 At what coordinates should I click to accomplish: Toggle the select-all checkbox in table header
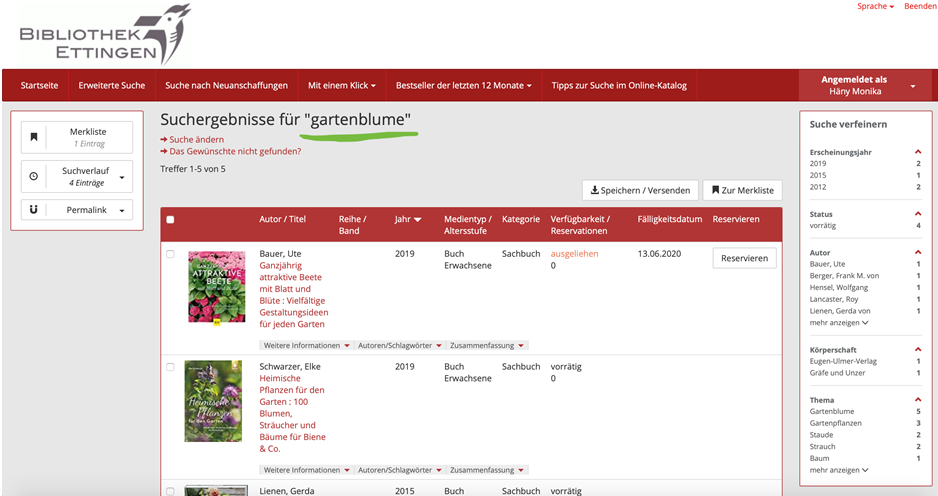[x=170, y=219]
